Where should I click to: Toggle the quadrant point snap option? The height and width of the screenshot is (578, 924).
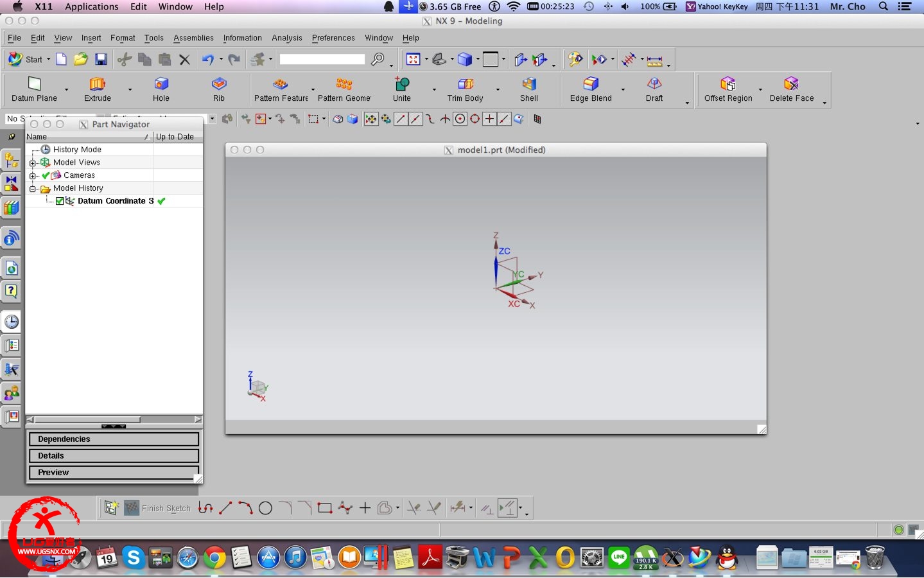475,119
